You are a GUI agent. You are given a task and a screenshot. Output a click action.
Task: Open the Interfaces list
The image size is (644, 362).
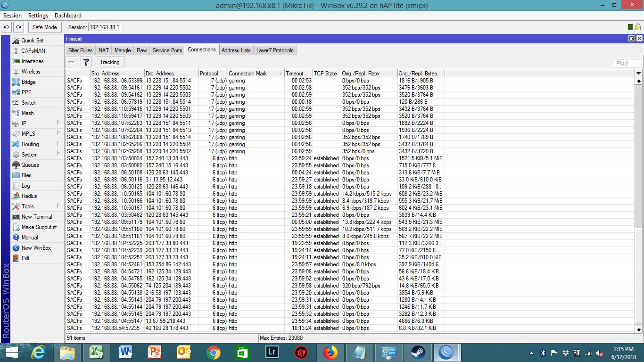point(38,61)
